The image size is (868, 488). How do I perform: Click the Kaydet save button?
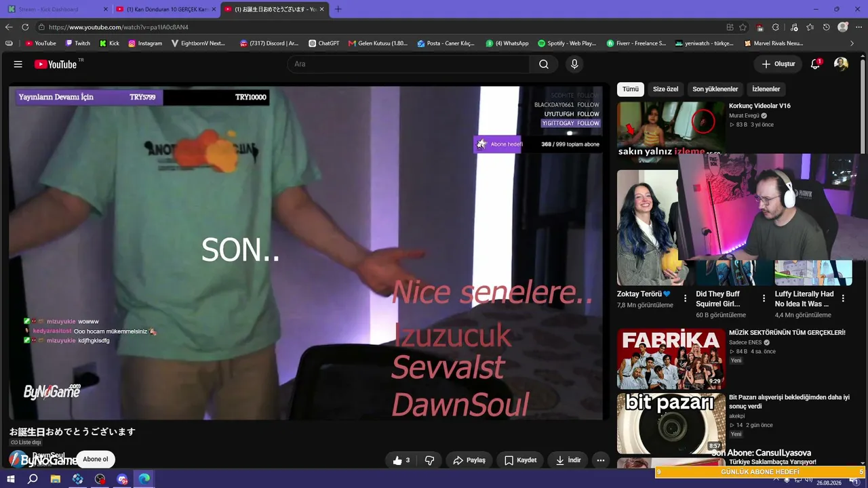pos(521,460)
